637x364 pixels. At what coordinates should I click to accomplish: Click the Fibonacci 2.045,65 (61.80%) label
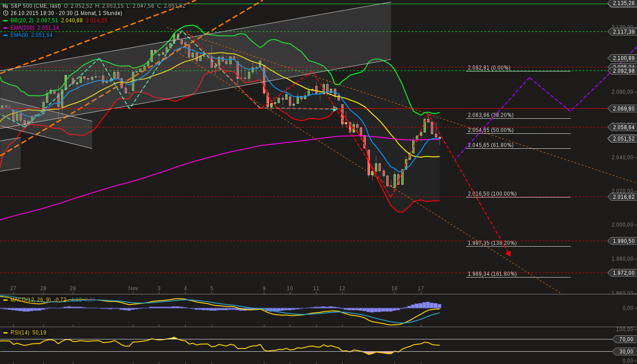coord(490,145)
